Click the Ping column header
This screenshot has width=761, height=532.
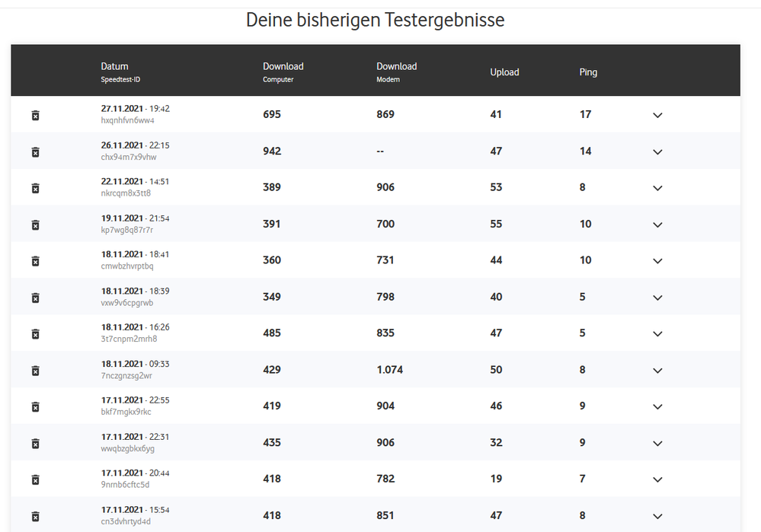588,72
